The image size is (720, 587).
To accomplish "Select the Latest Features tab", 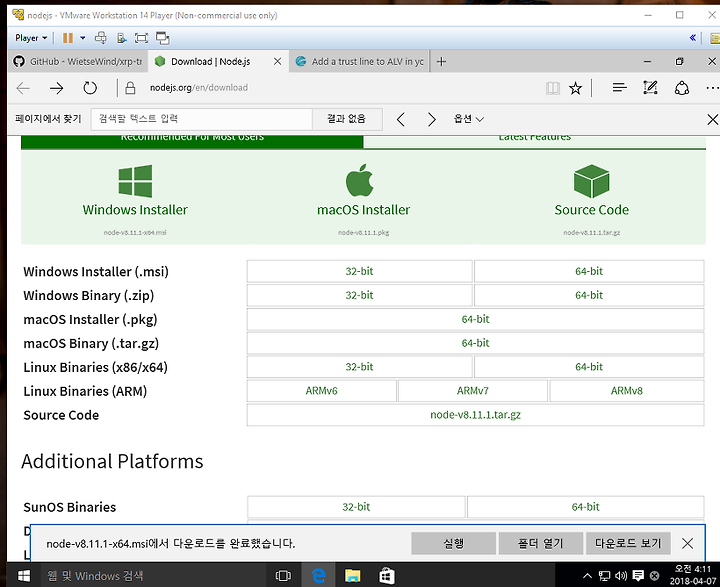I will point(534,140).
